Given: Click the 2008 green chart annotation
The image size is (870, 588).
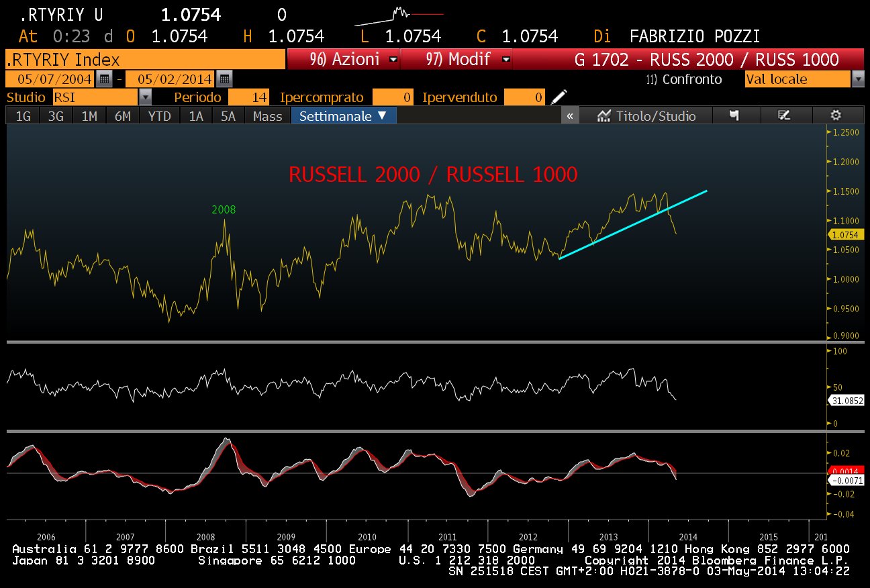Looking at the screenshot, I should click(224, 209).
